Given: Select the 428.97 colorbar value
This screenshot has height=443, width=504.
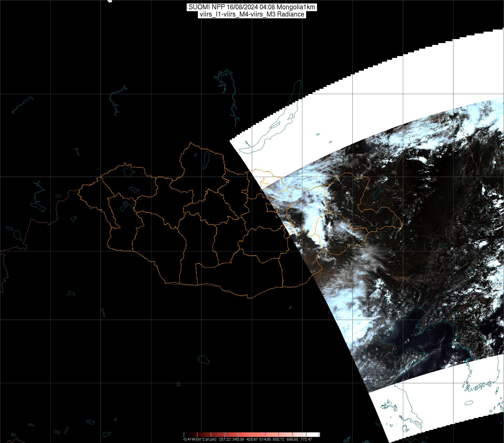Looking at the screenshot, I should [x=252, y=439].
